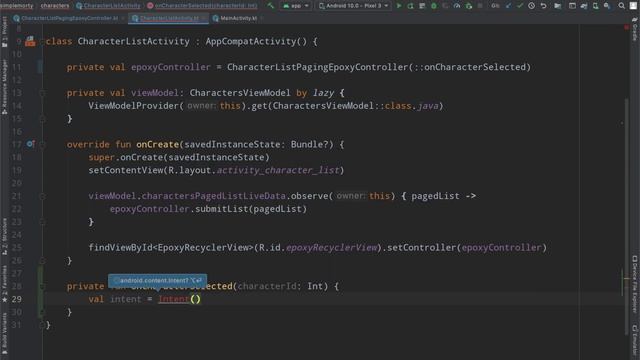
Task: Open the Gradle tool window on right
Action: point(635,30)
